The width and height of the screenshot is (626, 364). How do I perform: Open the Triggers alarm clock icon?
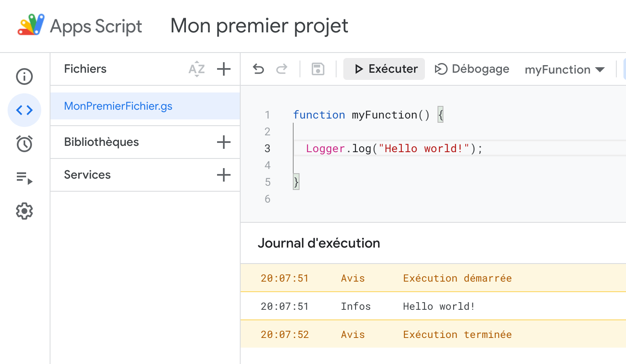click(24, 144)
